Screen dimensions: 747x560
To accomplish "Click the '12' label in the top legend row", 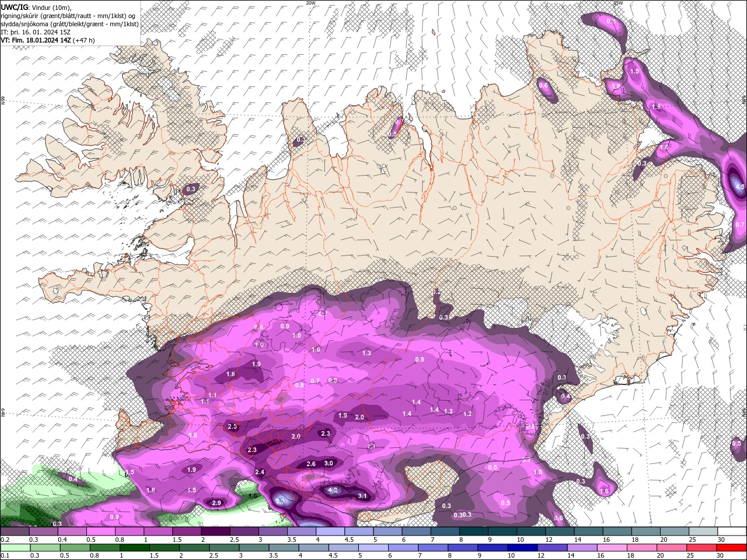I will pos(549,540).
